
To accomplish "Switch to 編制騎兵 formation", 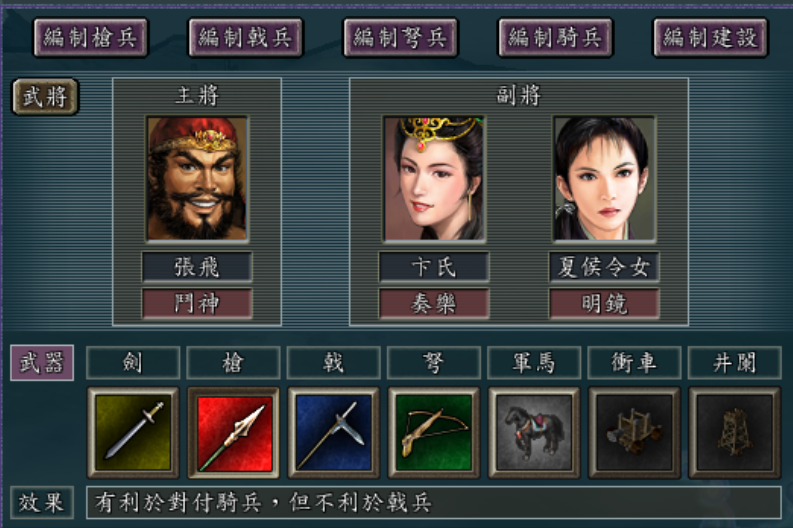I will pos(555,37).
